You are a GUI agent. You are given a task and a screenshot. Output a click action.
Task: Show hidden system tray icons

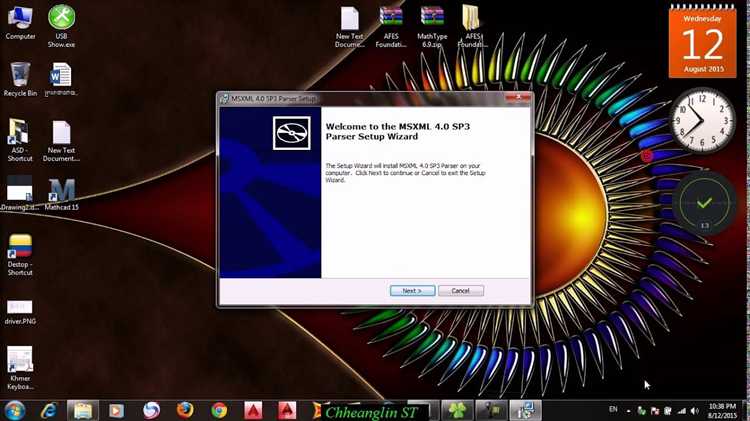(628, 411)
